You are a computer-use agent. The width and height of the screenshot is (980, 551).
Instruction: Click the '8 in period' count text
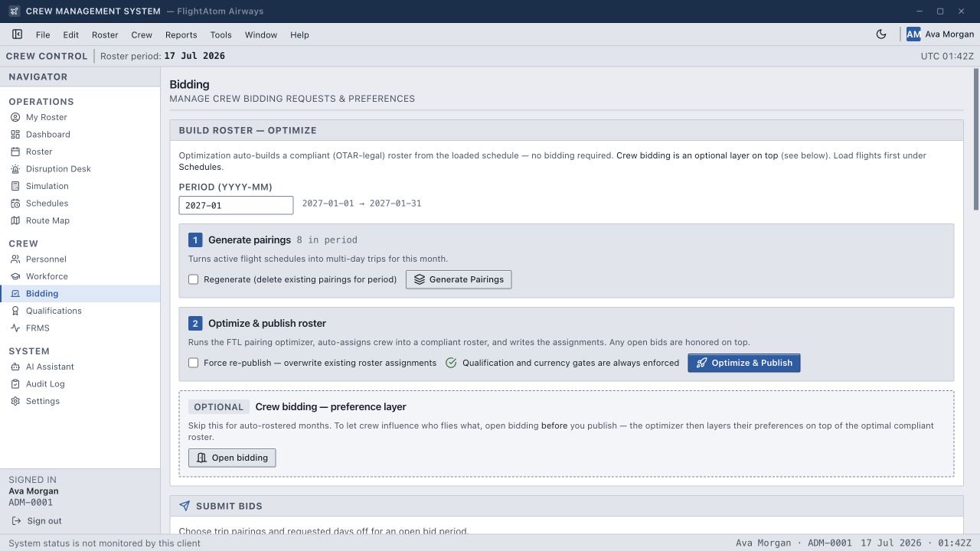click(x=327, y=240)
